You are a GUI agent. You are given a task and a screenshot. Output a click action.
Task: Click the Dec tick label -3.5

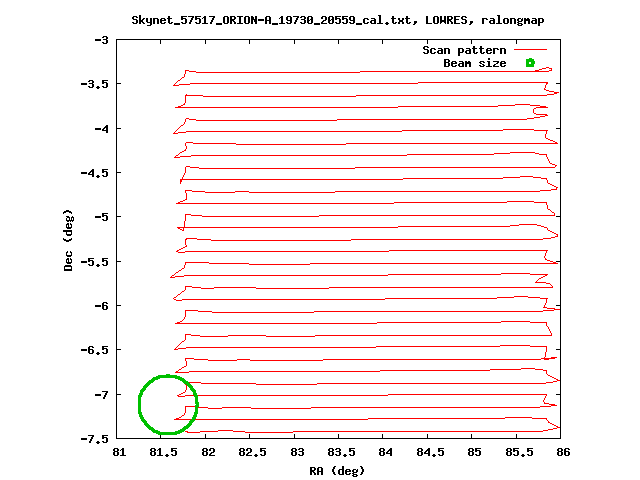tap(95, 84)
